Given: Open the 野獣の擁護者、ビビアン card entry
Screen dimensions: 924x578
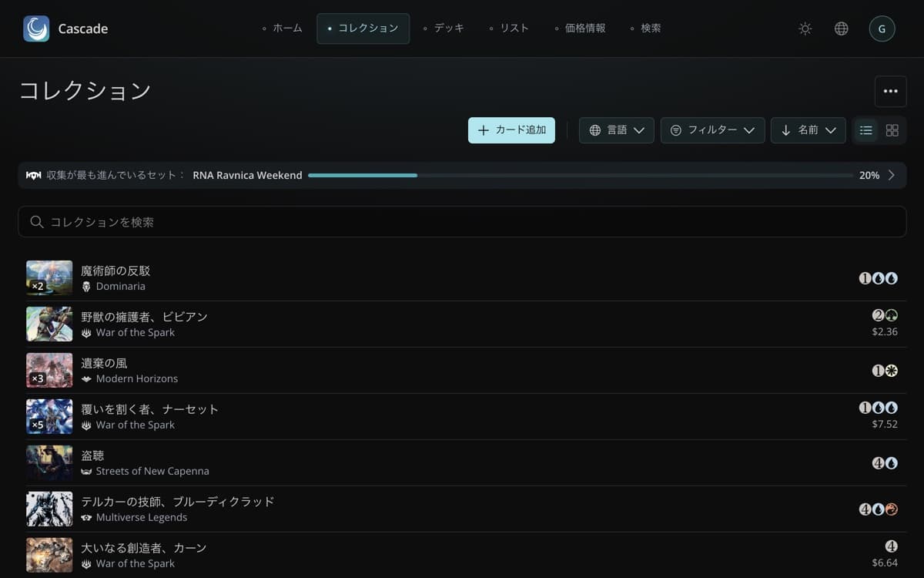Looking at the screenshot, I should (x=462, y=324).
